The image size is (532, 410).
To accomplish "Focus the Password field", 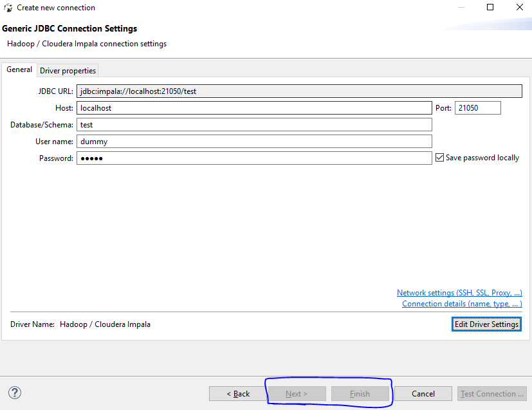I will click(x=254, y=158).
